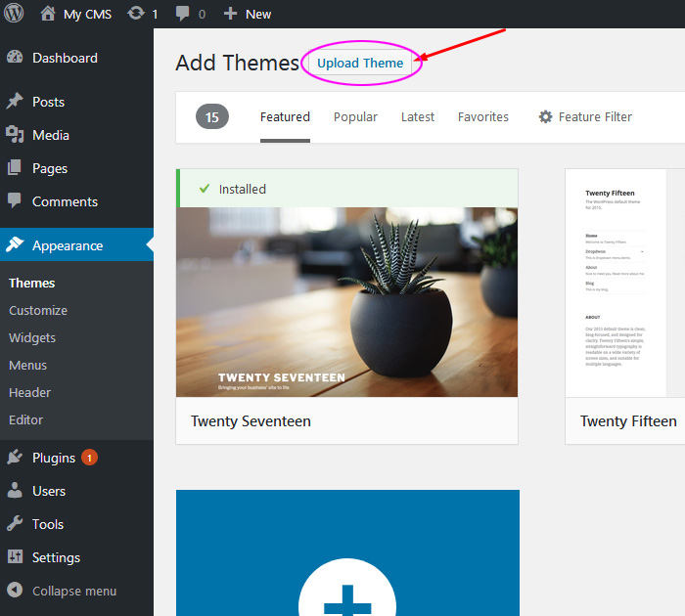
Task: Open Editor submenu item
Action: [25, 420]
